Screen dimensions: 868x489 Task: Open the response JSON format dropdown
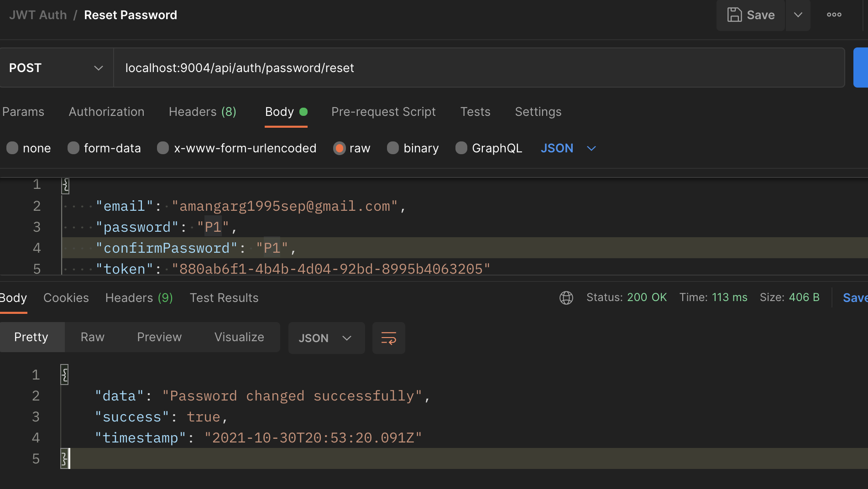[x=326, y=338]
